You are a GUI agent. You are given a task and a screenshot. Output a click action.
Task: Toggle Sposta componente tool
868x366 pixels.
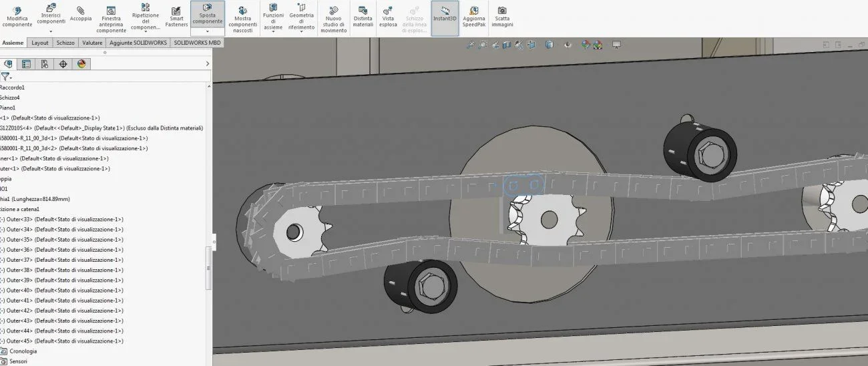click(x=208, y=15)
